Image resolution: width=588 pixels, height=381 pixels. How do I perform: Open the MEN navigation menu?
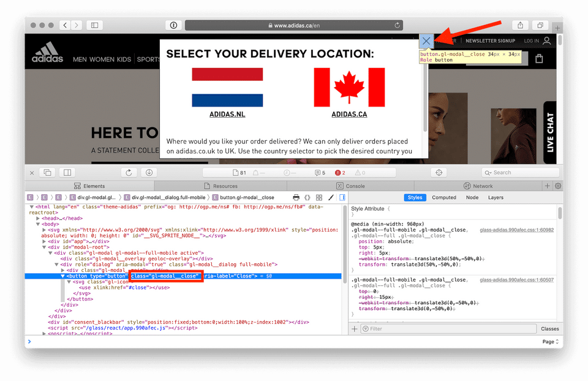click(80, 59)
